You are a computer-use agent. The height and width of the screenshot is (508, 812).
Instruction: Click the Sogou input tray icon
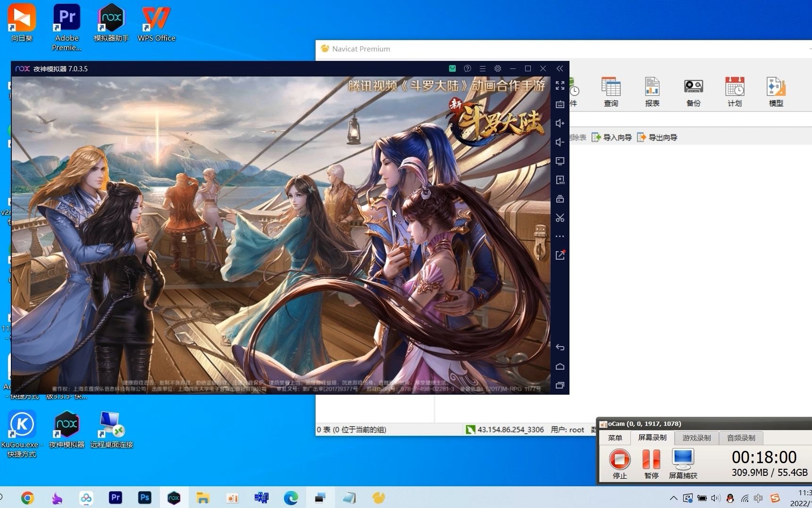click(775, 498)
